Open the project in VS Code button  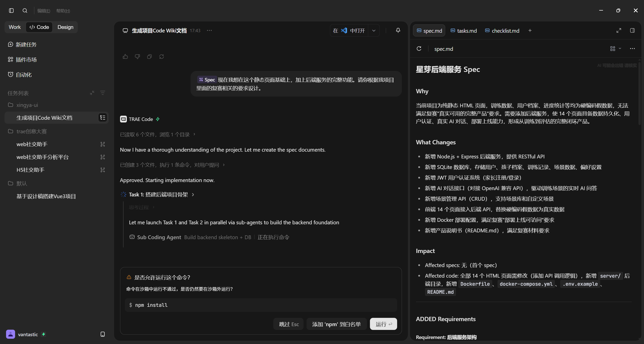tap(349, 30)
